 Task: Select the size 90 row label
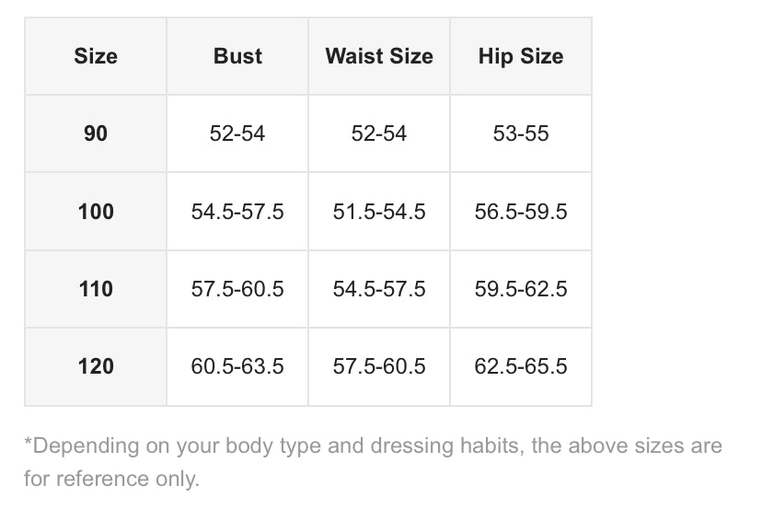coord(96,133)
